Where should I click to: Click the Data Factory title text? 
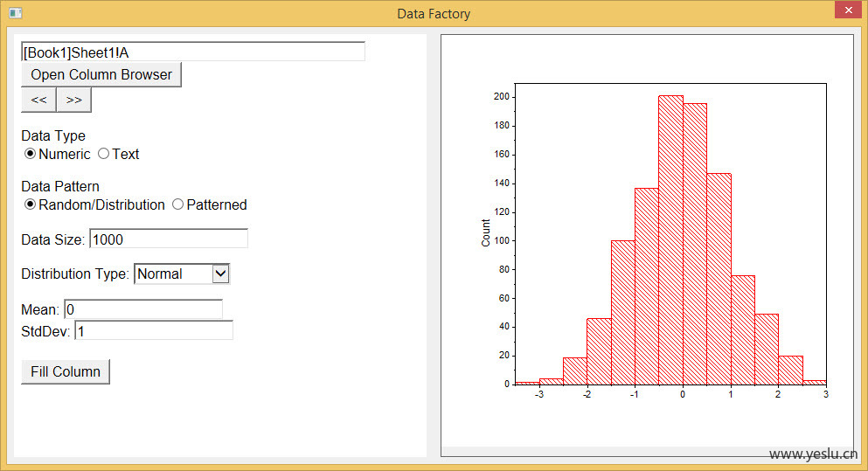(x=434, y=14)
